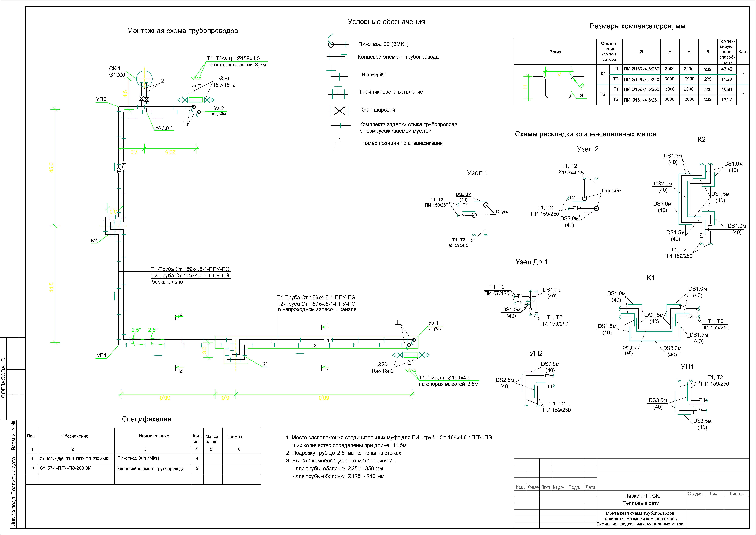The width and height of the screenshot is (756, 535).
Task: Click the heading Условные обозначения
Action: [x=386, y=22]
